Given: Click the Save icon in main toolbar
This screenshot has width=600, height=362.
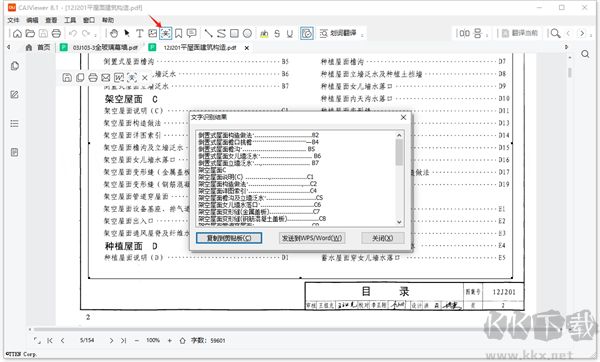Looking at the screenshot, I should pos(43,34).
